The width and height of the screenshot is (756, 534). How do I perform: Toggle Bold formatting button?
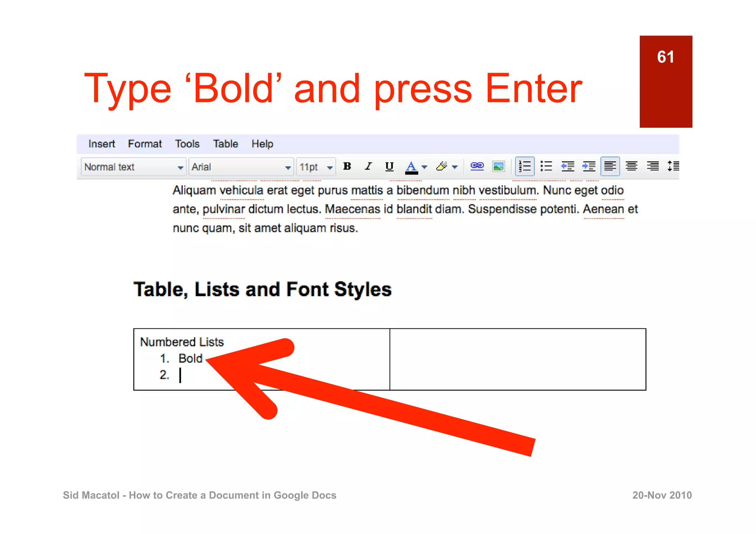coord(347,166)
